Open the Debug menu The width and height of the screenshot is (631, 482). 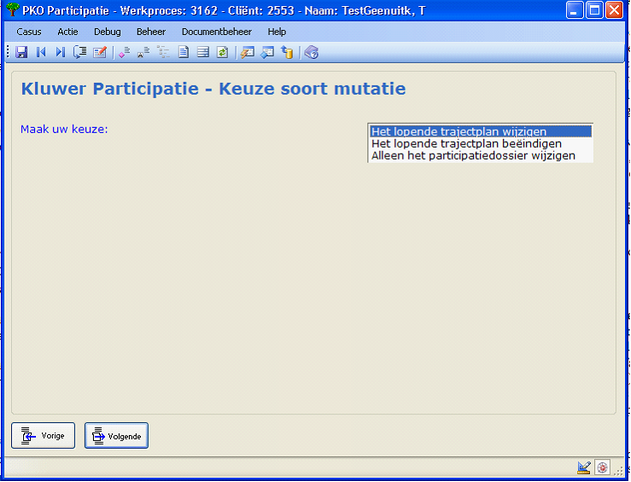[x=107, y=32]
